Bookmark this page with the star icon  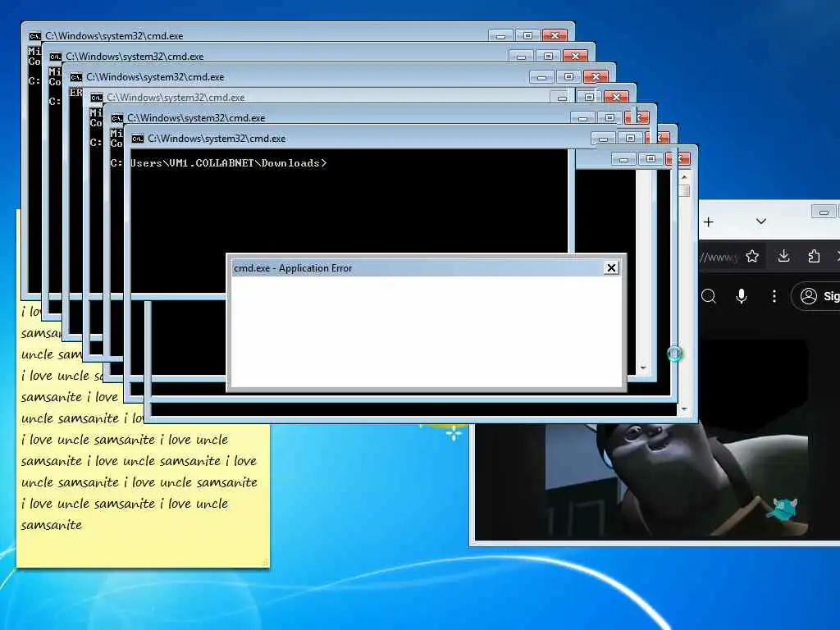tap(752, 256)
